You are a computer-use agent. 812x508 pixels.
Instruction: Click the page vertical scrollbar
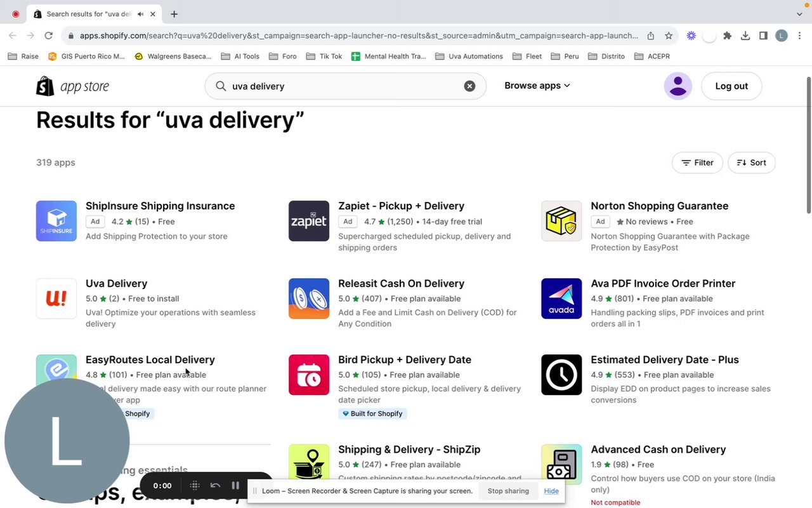click(808, 145)
